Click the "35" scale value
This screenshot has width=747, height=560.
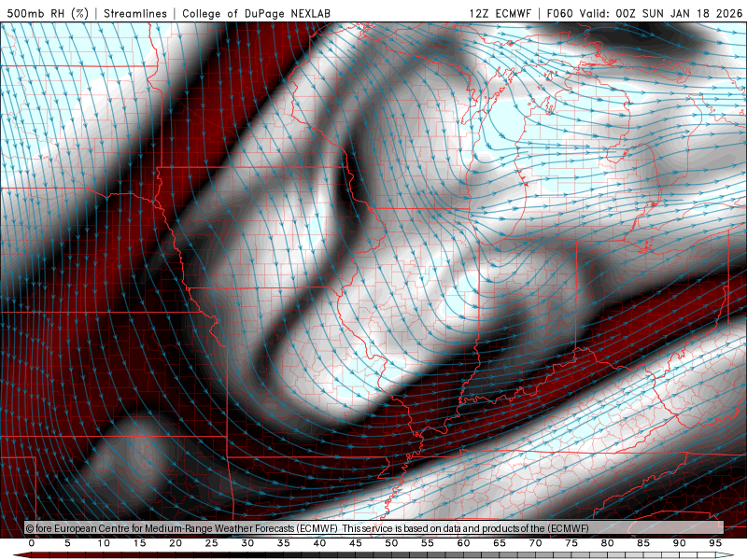tap(284, 543)
